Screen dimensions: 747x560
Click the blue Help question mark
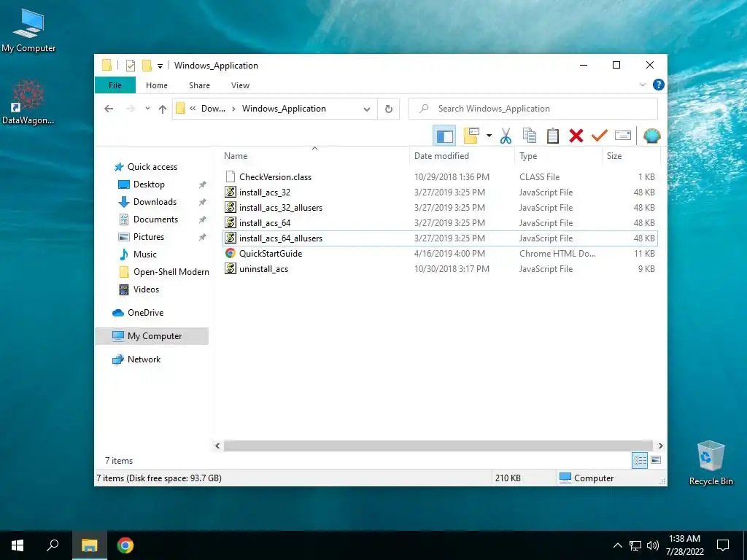coord(659,85)
